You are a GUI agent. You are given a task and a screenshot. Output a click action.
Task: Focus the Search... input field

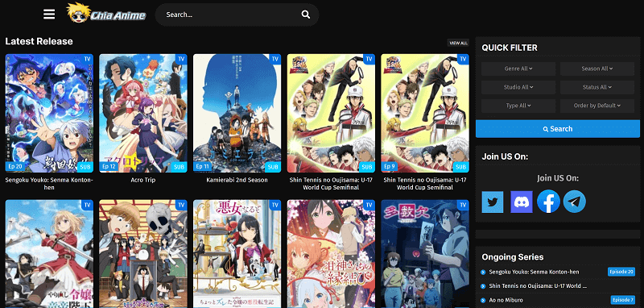coord(230,15)
